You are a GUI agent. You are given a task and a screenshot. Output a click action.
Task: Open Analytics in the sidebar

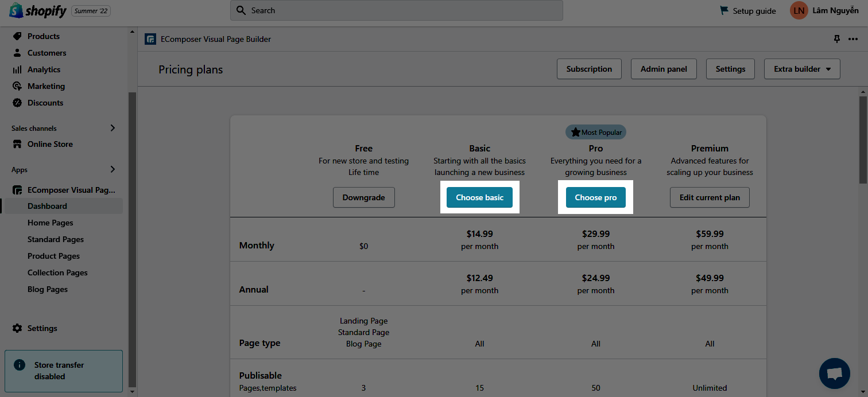pyautogui.click(x=44, y=69)
